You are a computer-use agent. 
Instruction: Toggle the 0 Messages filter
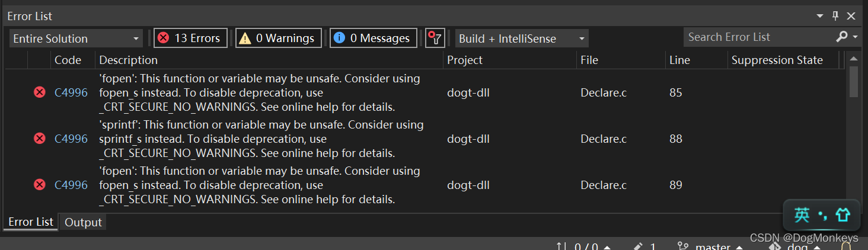click(x=373, y=39)
